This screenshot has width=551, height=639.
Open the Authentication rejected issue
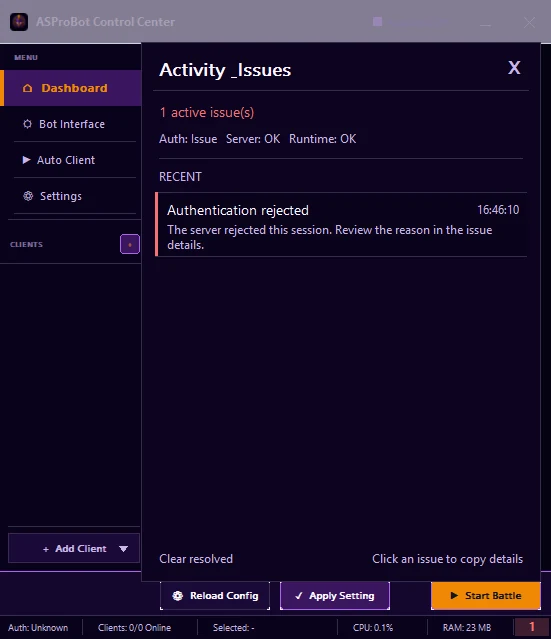click(x=341, y=225)
